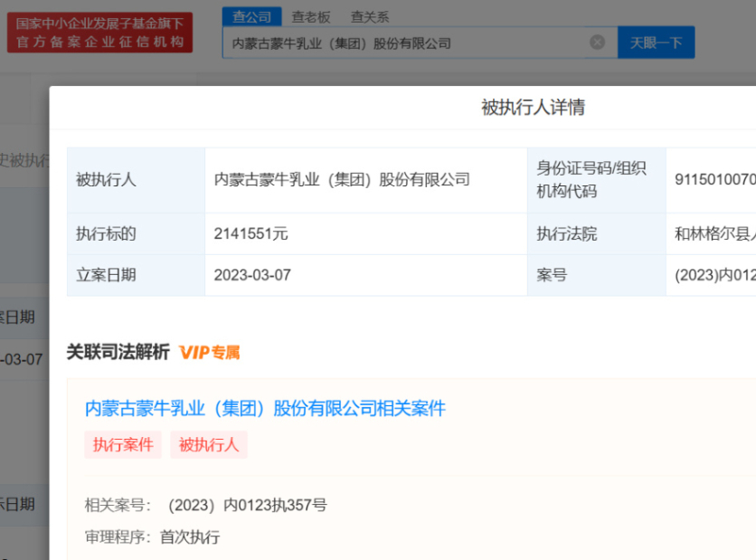Click the orange VIP专属 badge
This screenshot has height=560, width=756.
(210, 353)
